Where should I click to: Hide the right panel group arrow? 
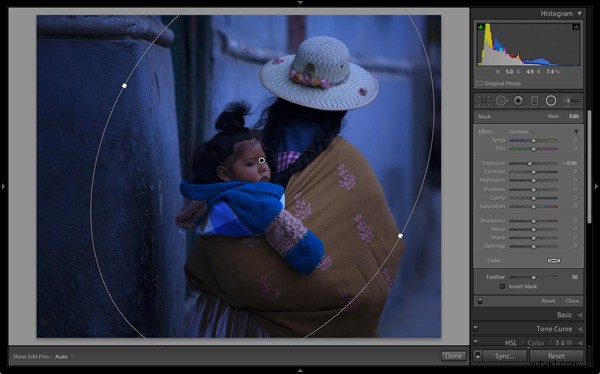coord(596,186)
